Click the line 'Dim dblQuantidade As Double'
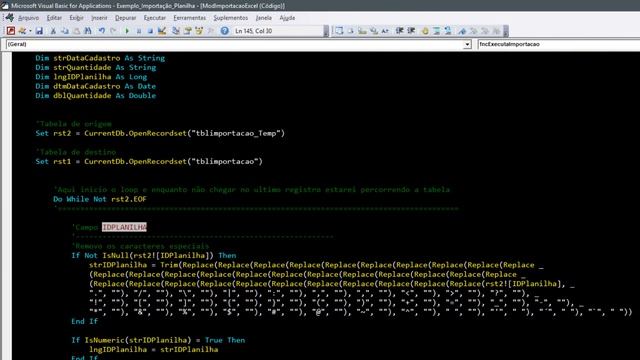The height and width of the screenshot is (360, 640). click(96, 96)
